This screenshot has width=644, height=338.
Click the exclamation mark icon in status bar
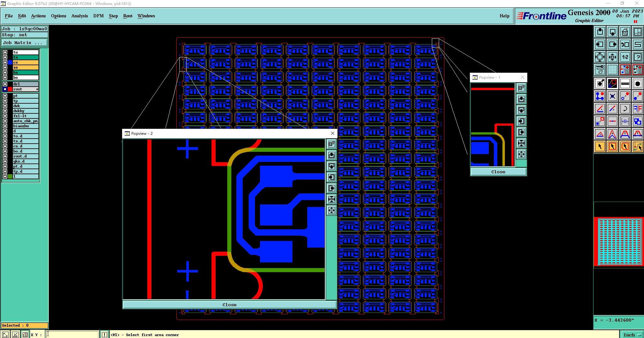[105, 335]
